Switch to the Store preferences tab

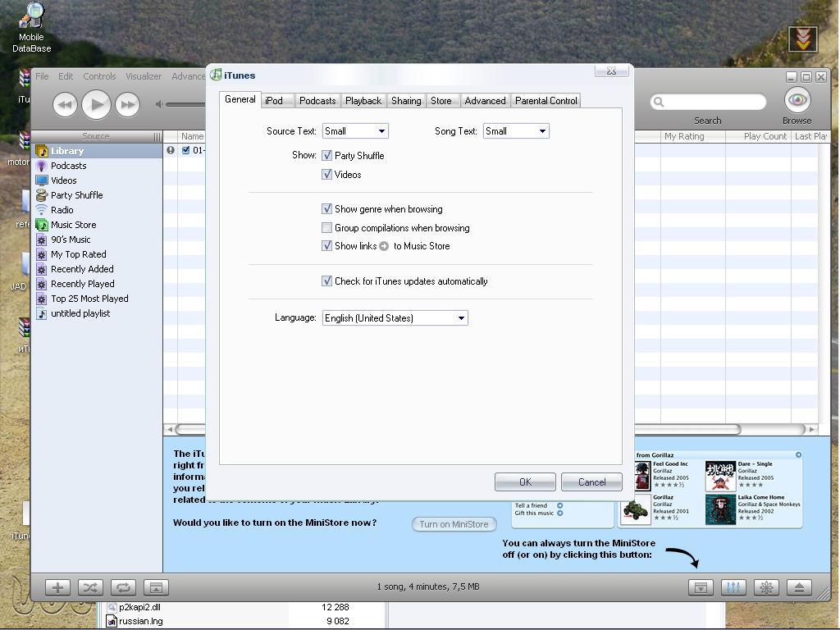pos(441,101)
